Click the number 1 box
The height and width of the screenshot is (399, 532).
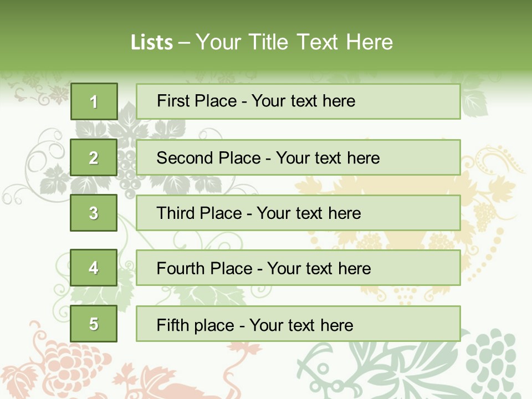tap(94, 101)
